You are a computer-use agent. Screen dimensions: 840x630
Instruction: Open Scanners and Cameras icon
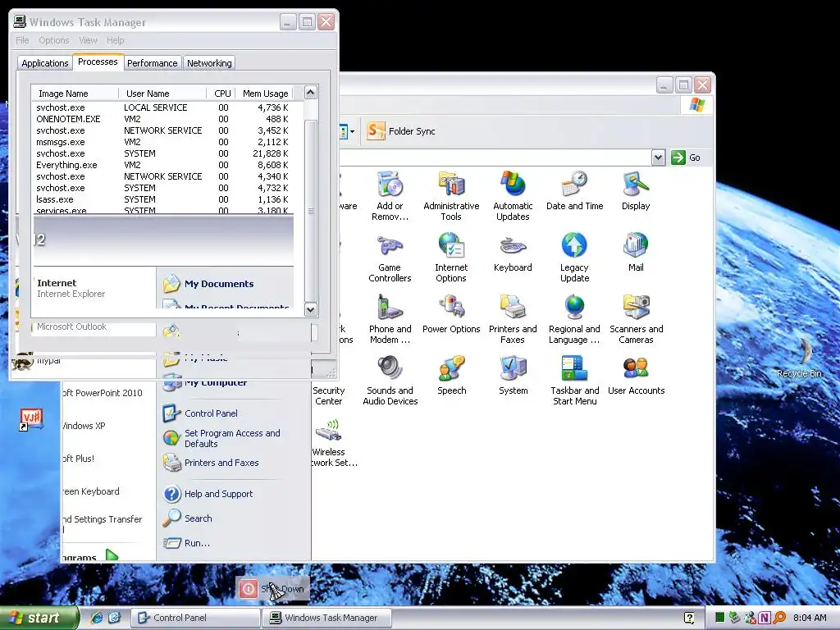pyautogui.click(x=636, y=319)
